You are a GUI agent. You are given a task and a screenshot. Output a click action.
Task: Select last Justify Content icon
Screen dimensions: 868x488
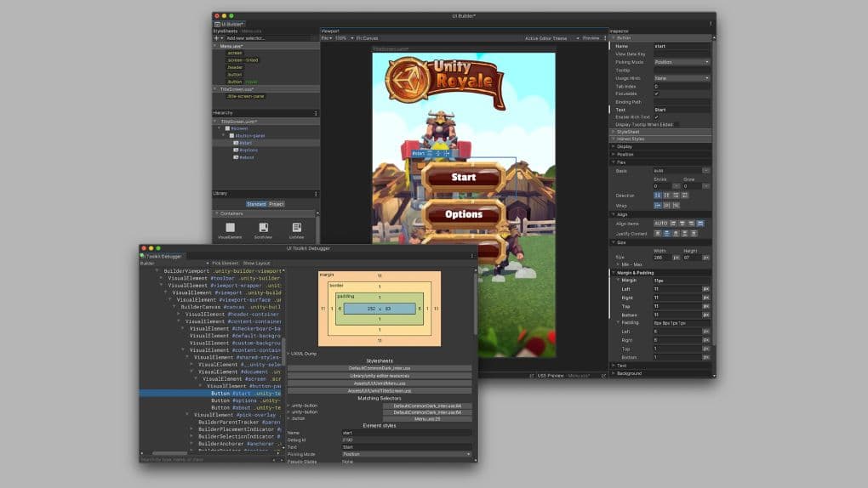click(694, 234)
